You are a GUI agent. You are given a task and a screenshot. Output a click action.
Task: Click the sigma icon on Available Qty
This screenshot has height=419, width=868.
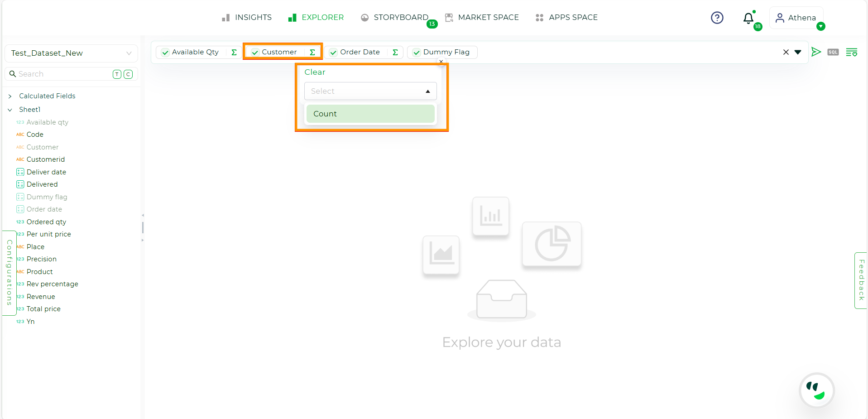coord(234,52)
